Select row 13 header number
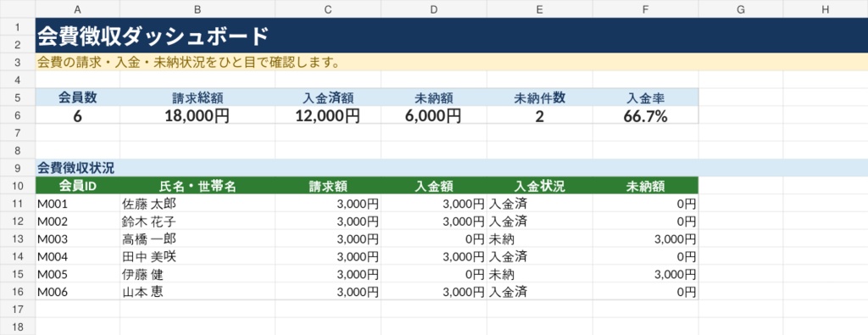The image size is (868, 335). pos(18,238)
